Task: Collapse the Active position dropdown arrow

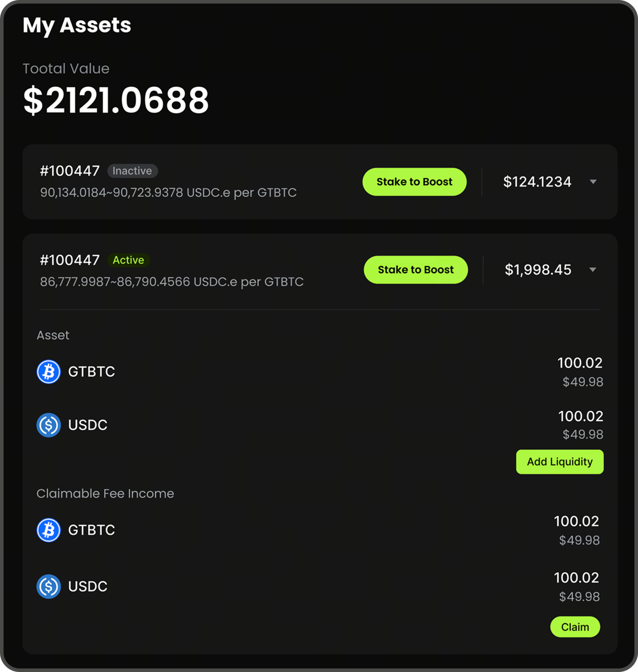Action: click(x=593, y=270)
